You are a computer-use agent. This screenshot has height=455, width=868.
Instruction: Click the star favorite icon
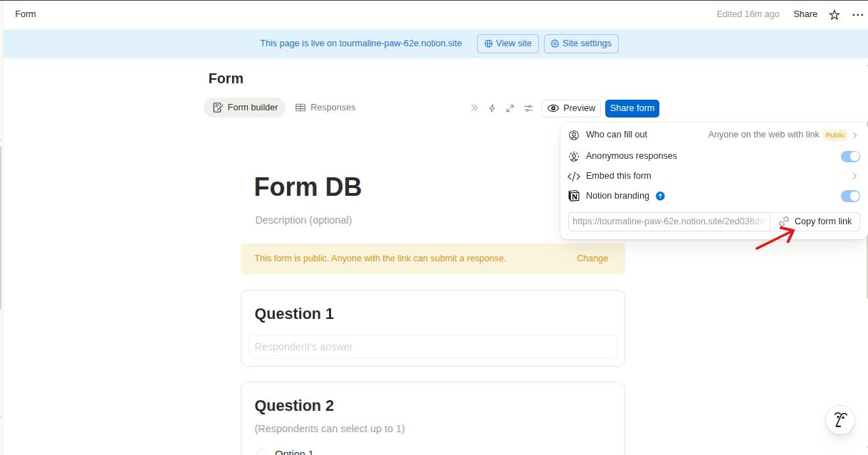[x=834, y=14]
